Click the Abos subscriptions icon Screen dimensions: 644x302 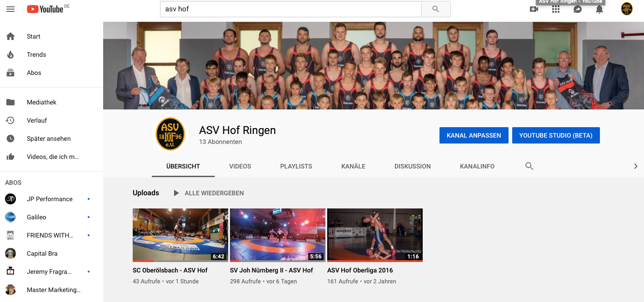pos(10,73)
